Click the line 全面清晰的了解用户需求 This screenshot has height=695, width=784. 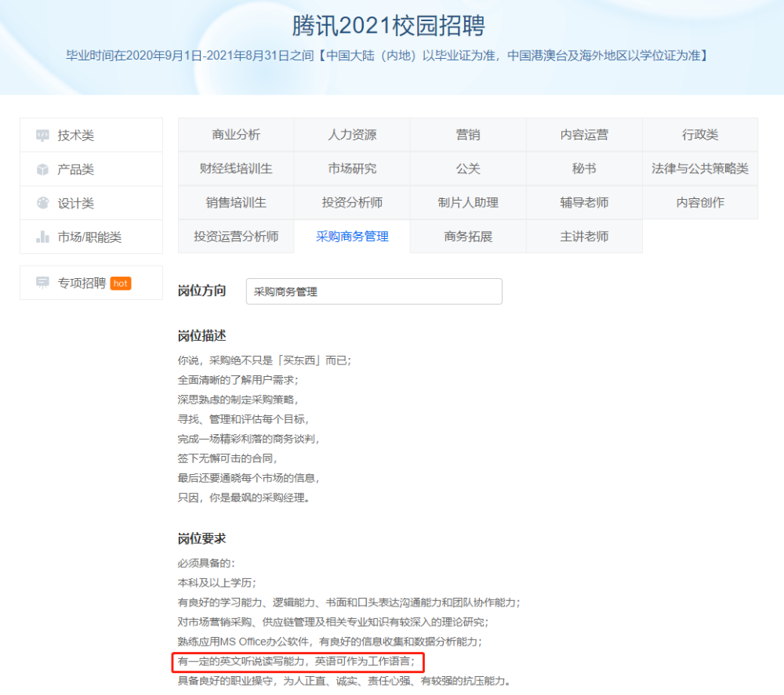(238, 380)
